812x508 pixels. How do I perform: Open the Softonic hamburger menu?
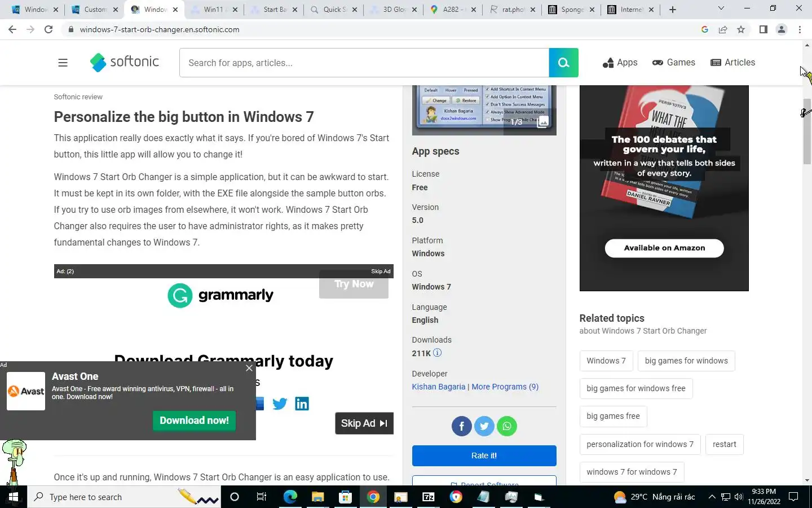pos(63,63)
